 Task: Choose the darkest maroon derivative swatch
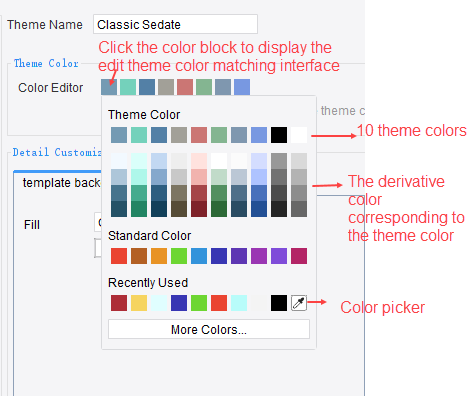pos(199,209)
